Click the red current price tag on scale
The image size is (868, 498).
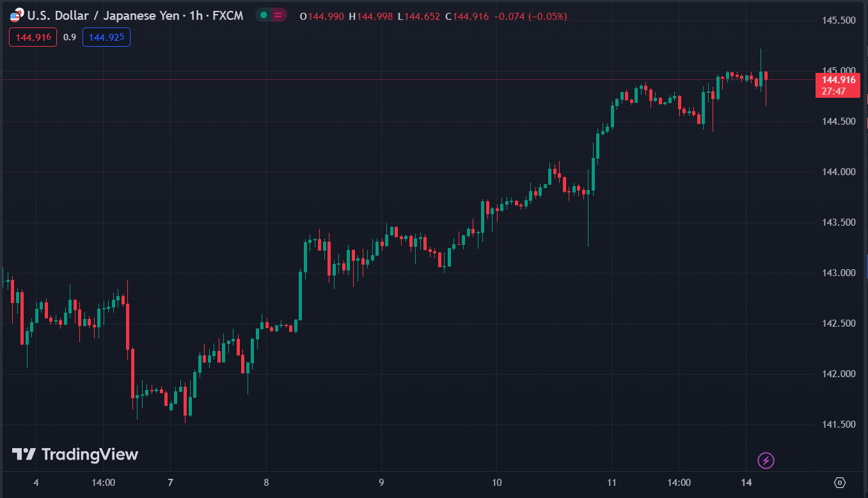tap(838, 85)
